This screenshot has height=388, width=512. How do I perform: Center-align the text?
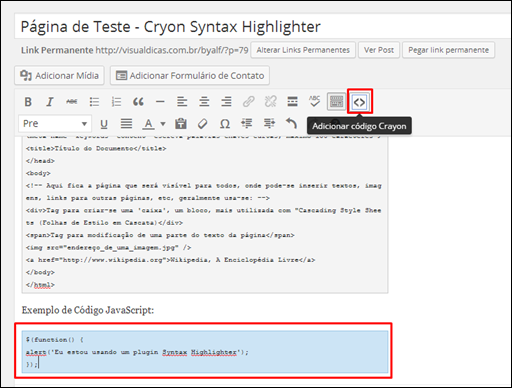pyautogui.click(x=204, y=102)
